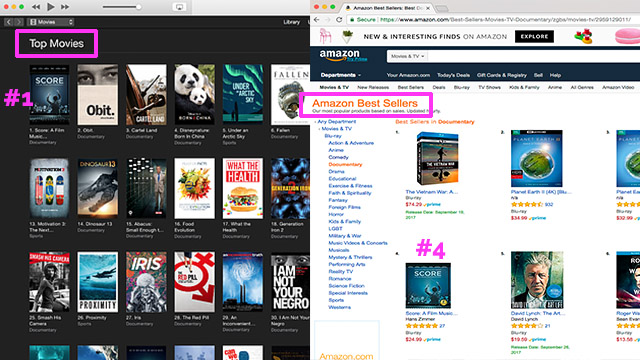Screen dimensions: 640x360
Task: Open Today's Deals on Amazon
Action: (453, 75)
